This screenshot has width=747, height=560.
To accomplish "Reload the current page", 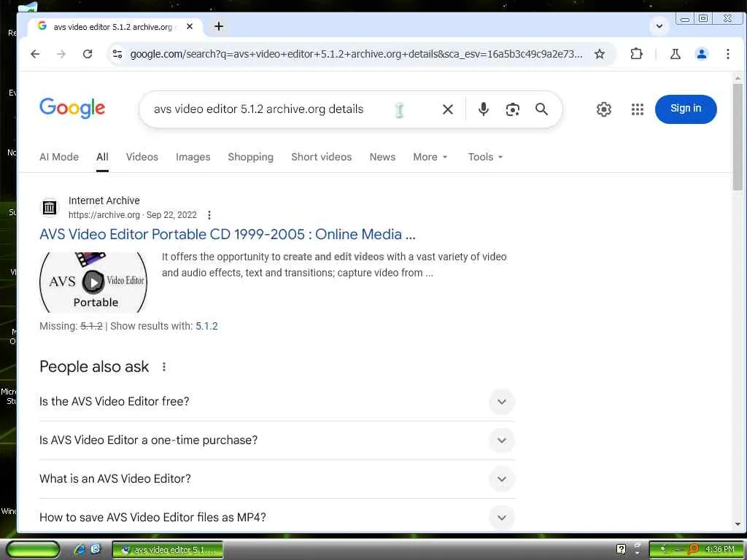I will 88,54.
